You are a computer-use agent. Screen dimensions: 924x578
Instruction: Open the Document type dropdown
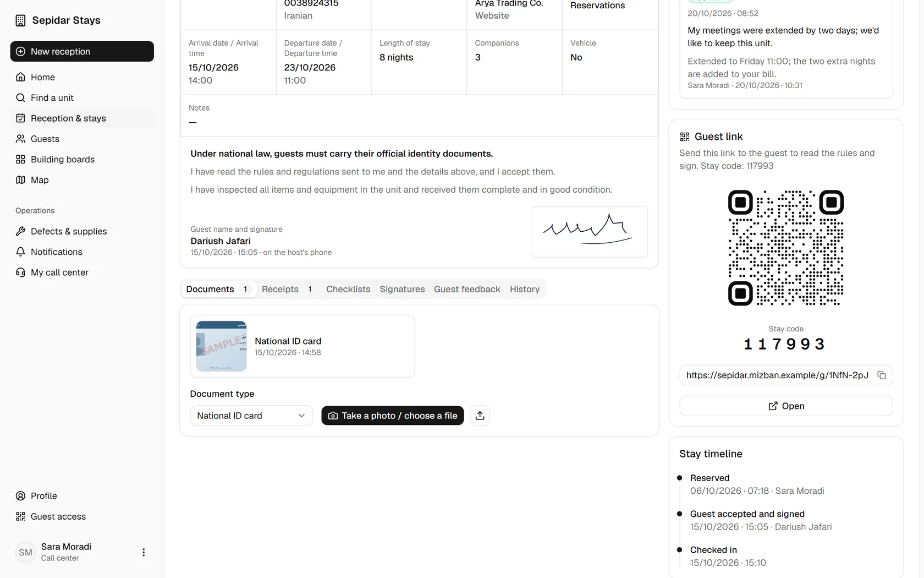(251, 416)
